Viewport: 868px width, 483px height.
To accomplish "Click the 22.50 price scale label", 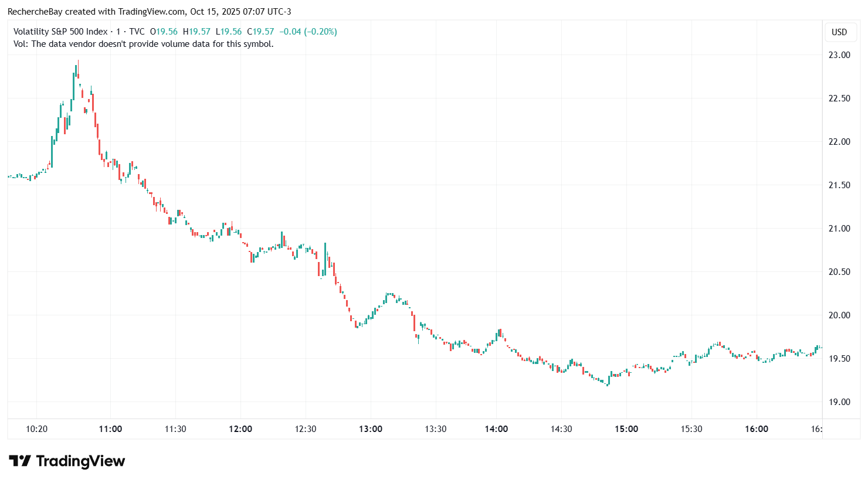I will pyautogui.click(x=839, y=98).
